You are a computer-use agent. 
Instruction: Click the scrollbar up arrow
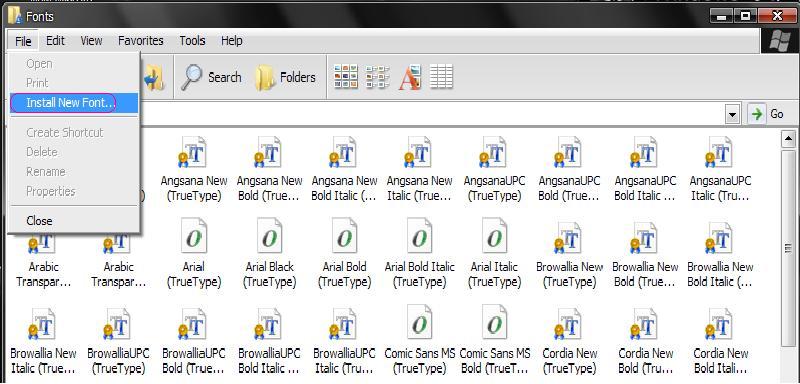(x=788, y=139)
